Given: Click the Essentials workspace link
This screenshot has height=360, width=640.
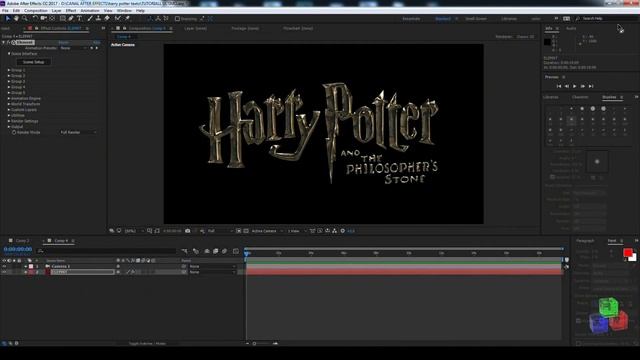Looking at the screenshot, I should point(411,19).
